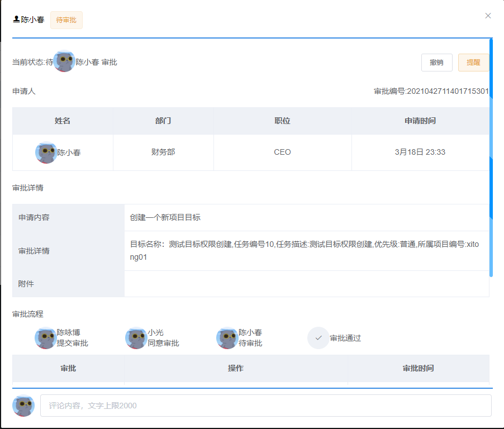The image size is (504, 429).
Task: Click the 审批流程 section heading
Action: coord(28,314)
